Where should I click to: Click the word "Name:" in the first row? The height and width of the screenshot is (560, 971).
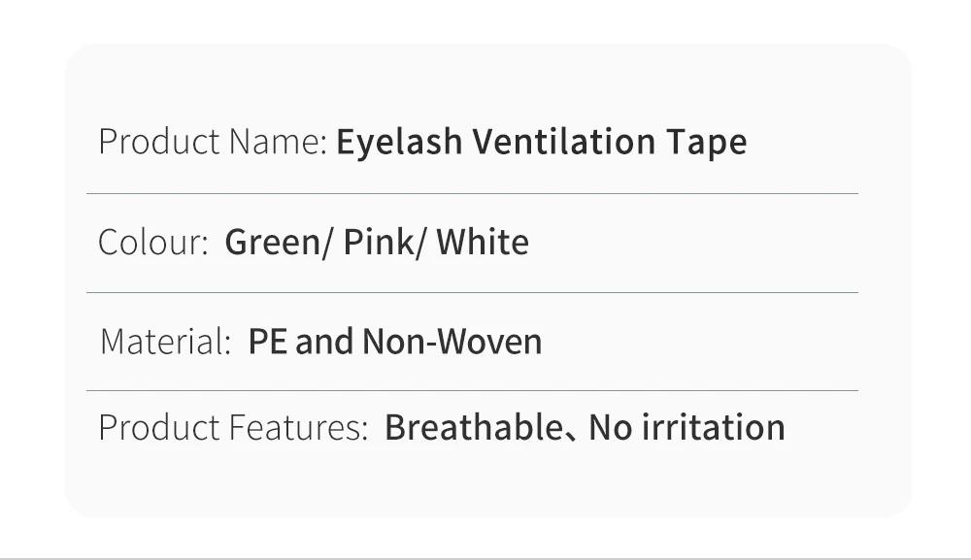click(x=279, y=143)
